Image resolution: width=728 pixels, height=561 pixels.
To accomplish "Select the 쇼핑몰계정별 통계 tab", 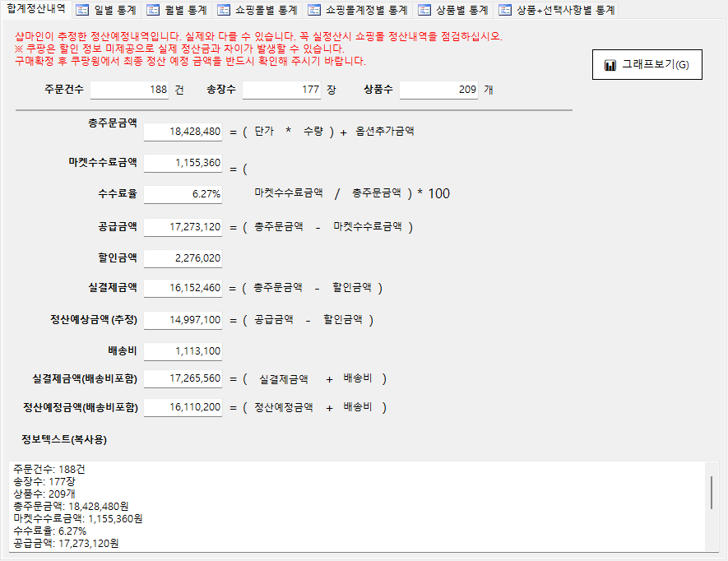I will point(357,11).
